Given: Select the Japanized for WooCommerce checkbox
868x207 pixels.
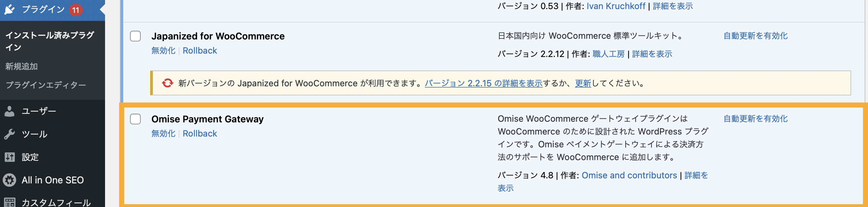Looking at the screenshot, I should [x=135, y=36].
